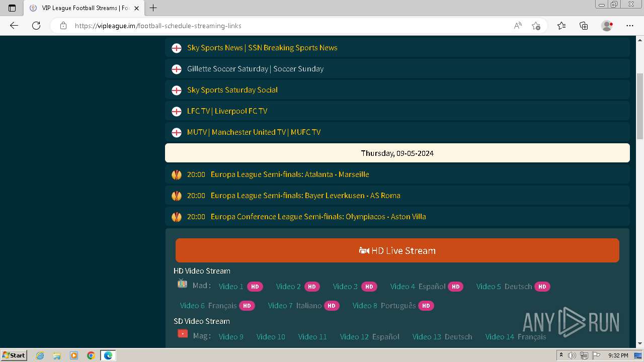Open Video 13 Deutsch SD stream
644x362 pixels.
[442, 337]
